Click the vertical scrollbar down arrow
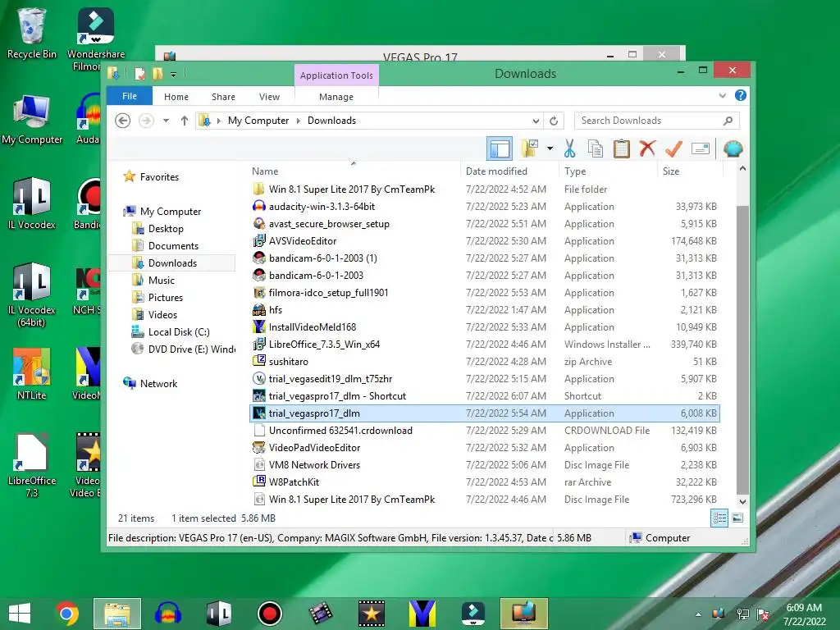840x630 pixels. click(742, 502)
